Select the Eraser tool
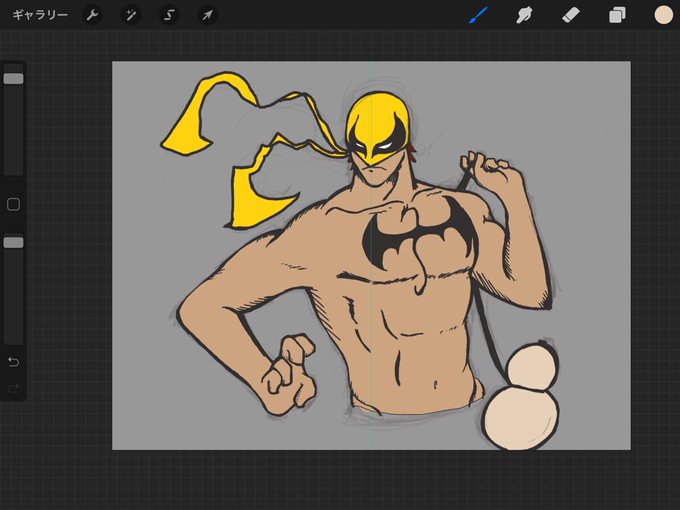Screen dimensions: 680x510 pos(571,16)
